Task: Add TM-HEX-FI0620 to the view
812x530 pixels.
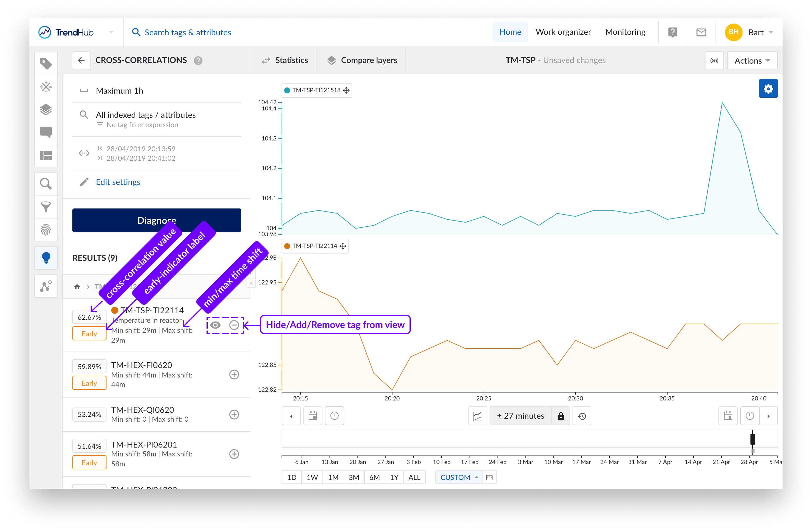Action: pos(234,375)
